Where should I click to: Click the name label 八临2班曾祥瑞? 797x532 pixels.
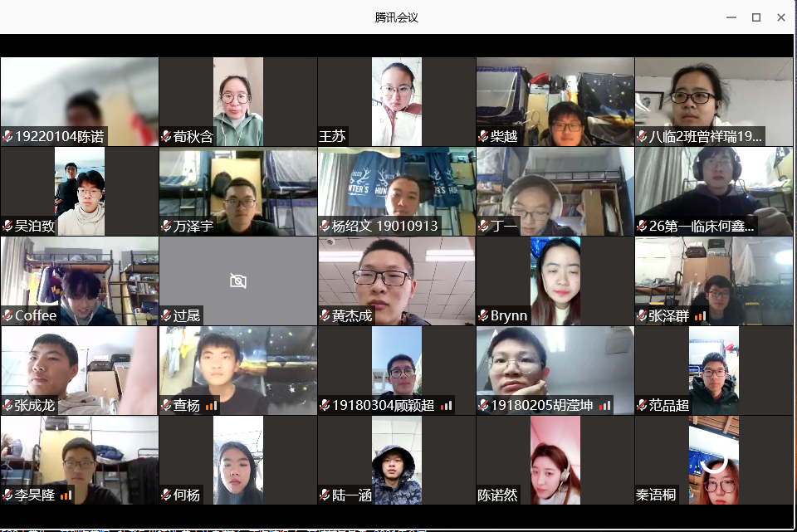(x=705, y=136)
